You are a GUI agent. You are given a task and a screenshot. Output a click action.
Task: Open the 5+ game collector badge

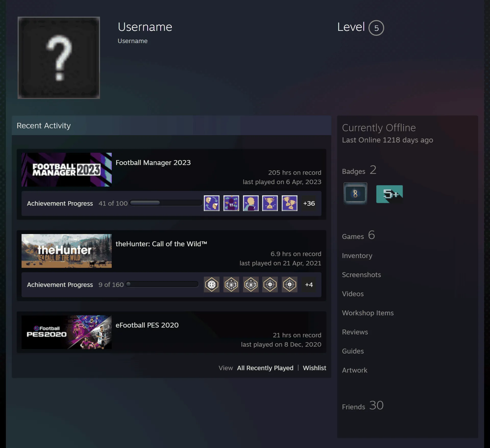pyautogui.click(x=389, y=194)
